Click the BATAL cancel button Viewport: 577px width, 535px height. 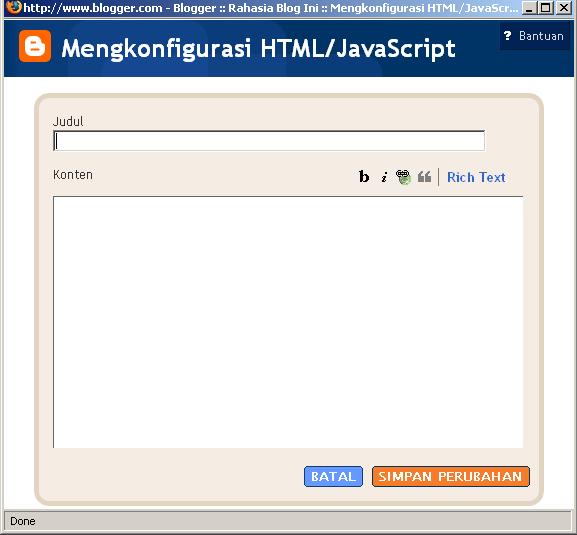[x=333, y=476]
